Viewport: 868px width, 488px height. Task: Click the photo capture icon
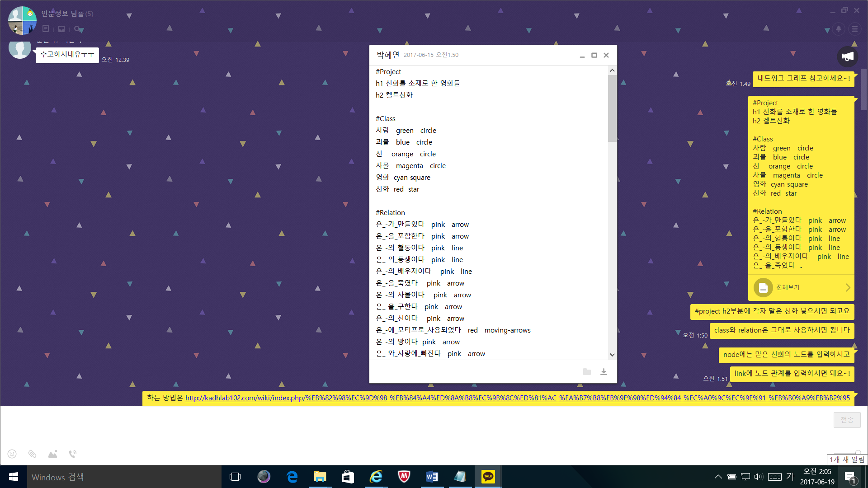[53, 454]
